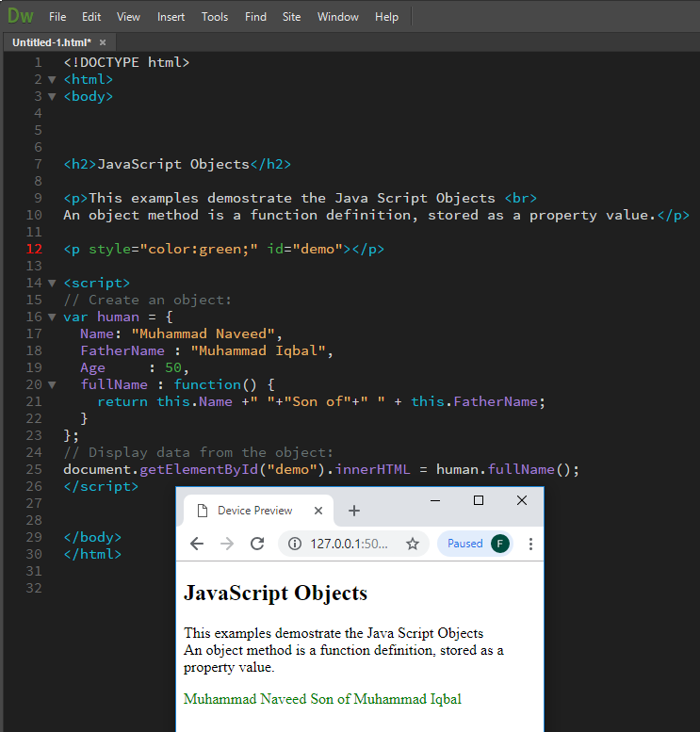Go forward in the browser
This screenshot has height=732, width=700.
227,544
